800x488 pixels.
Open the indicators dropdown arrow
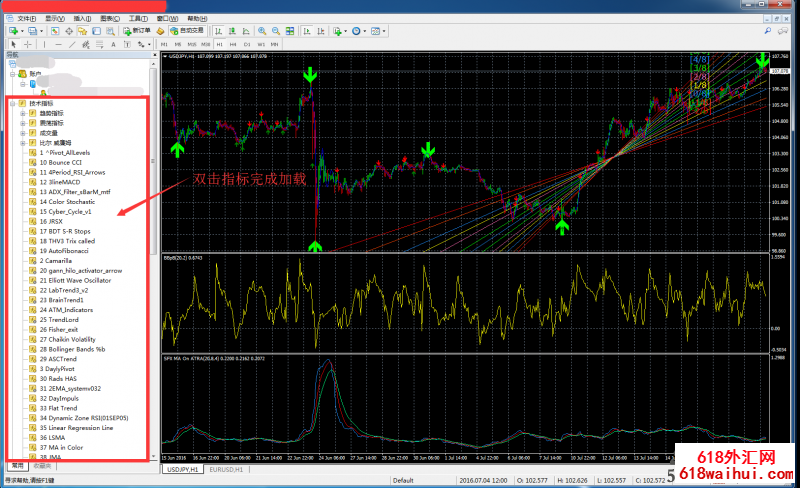coord(345,31)
